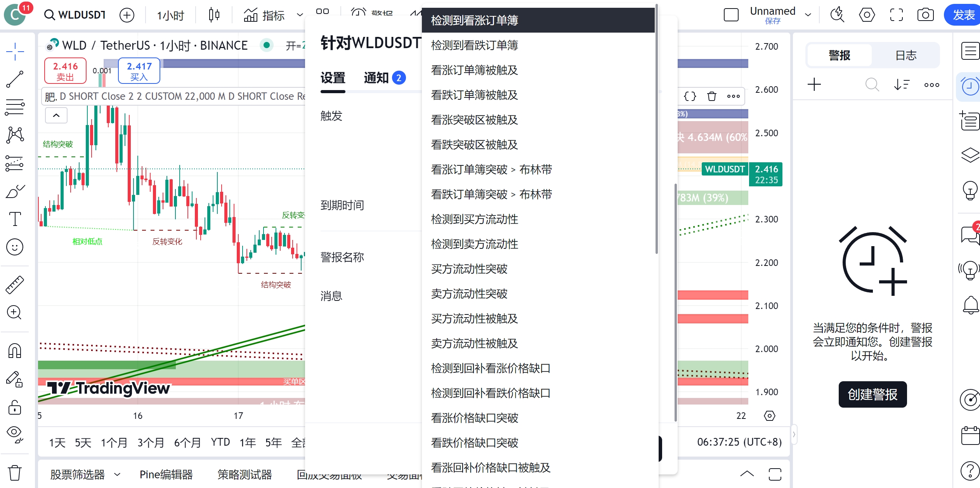Image resolution: width=980 pixels, height=488 pixels.
Task: Select the crosshair cursor tool
Action: pos(15,52)
